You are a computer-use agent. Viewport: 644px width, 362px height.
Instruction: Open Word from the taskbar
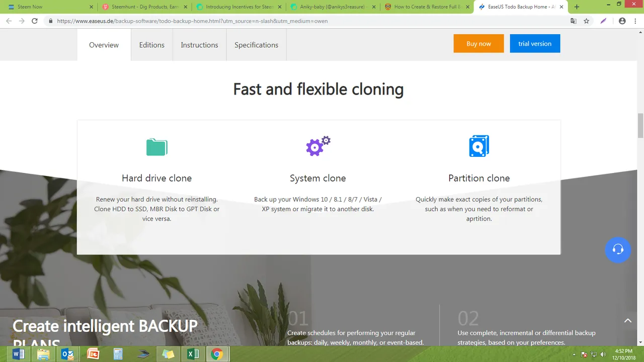point(18,354)
